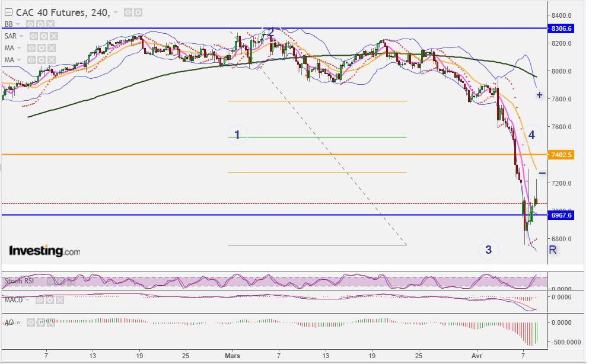The width and height of the screenshot is (605, 364).
Task: Hide the SAR indicator using its eye
Action: 34,36
